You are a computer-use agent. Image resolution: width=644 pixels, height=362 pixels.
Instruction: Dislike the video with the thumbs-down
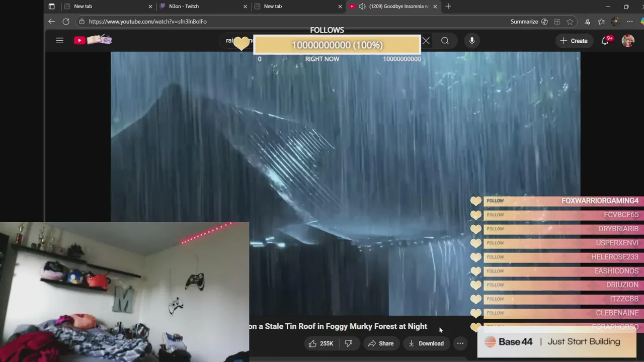tap(348, 343)
